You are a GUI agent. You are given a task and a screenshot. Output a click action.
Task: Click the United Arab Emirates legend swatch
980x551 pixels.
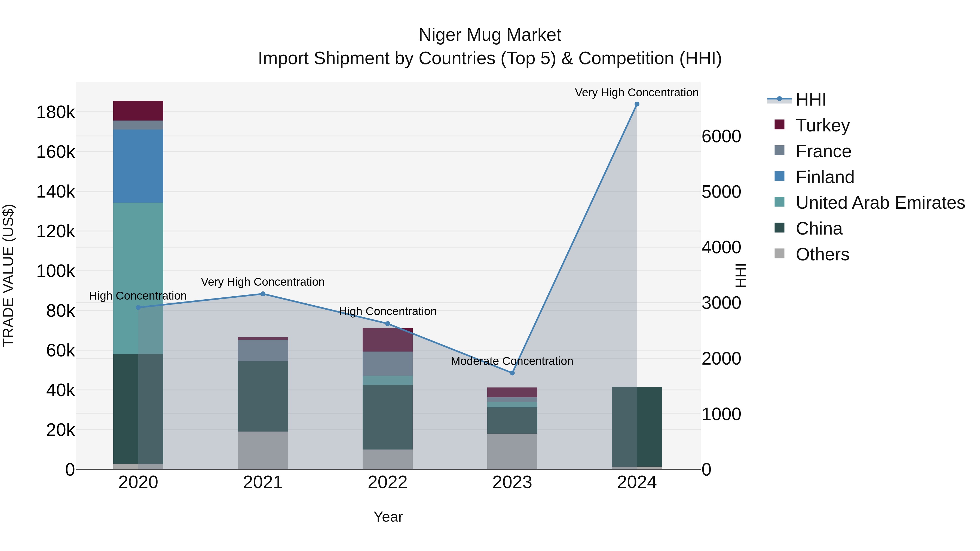pos(779,202)
